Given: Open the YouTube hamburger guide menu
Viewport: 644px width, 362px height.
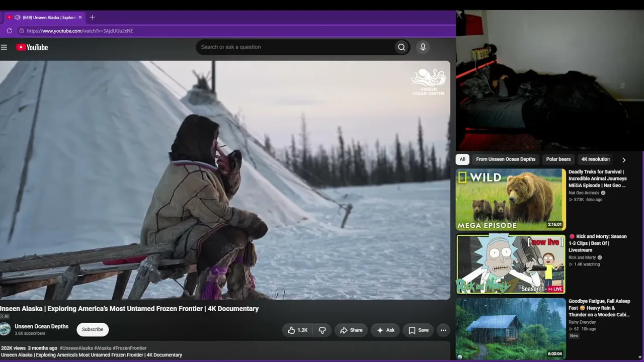Looking at the screenshot, I should tap(4, 47).
